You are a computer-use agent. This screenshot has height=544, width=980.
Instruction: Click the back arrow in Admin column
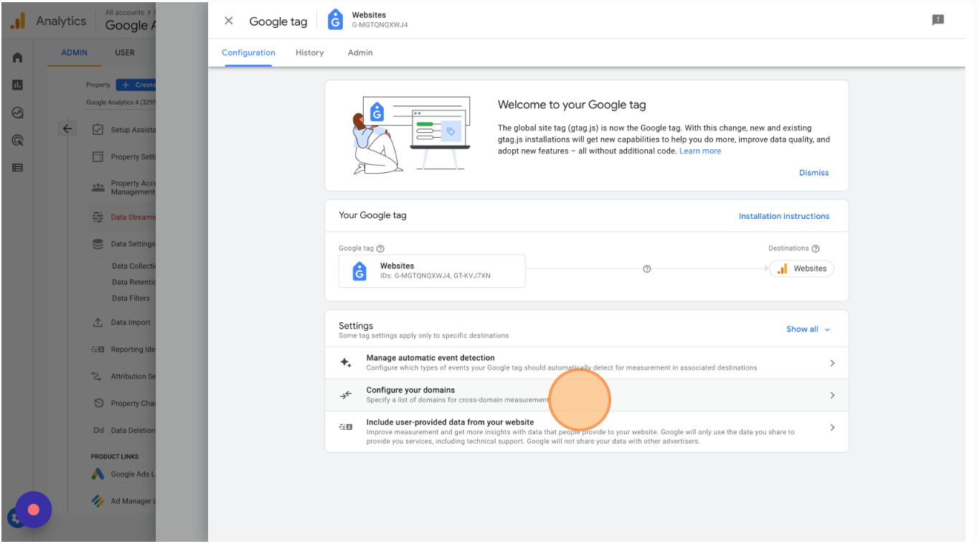coord(67,129)
